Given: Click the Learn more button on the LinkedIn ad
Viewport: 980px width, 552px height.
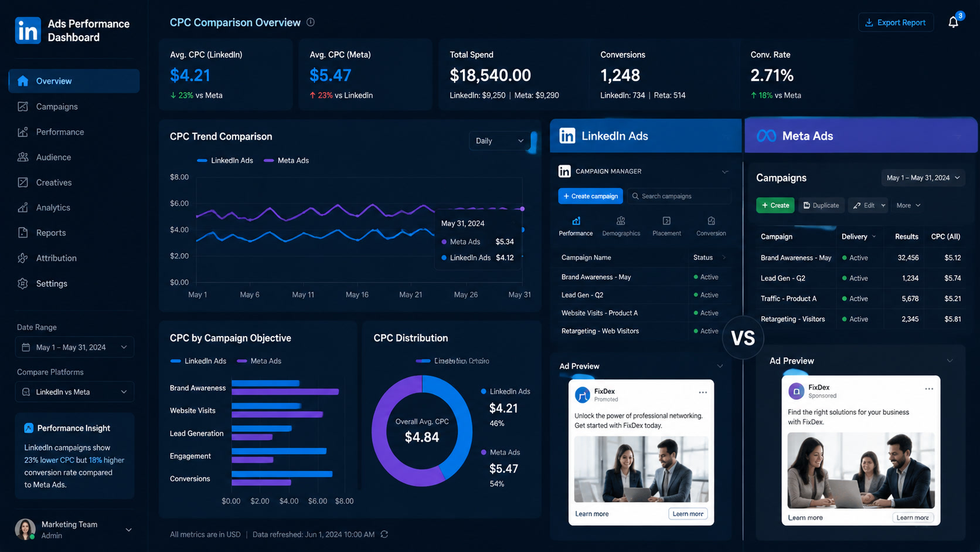Looking at the screenshot, I should 688,514.
